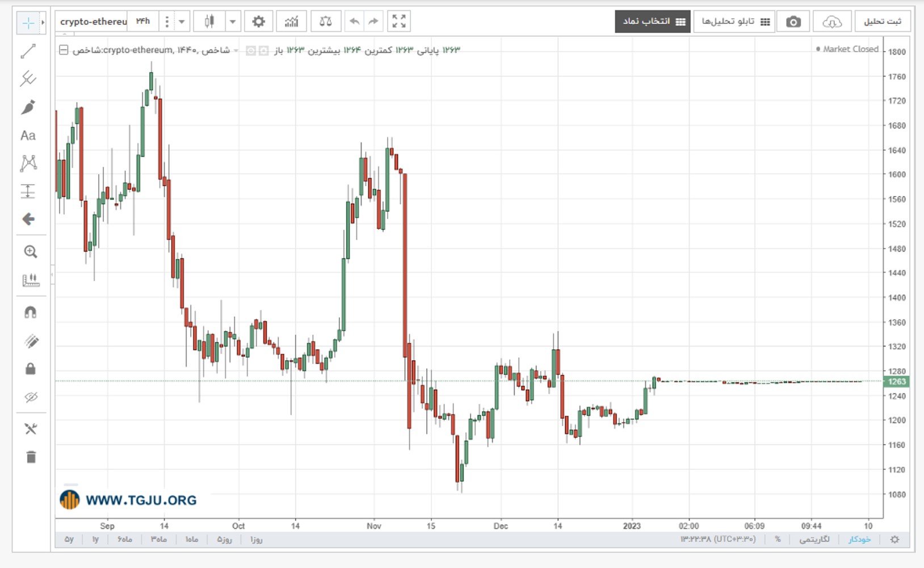Select the trend line drawing tool

(28, 51)
